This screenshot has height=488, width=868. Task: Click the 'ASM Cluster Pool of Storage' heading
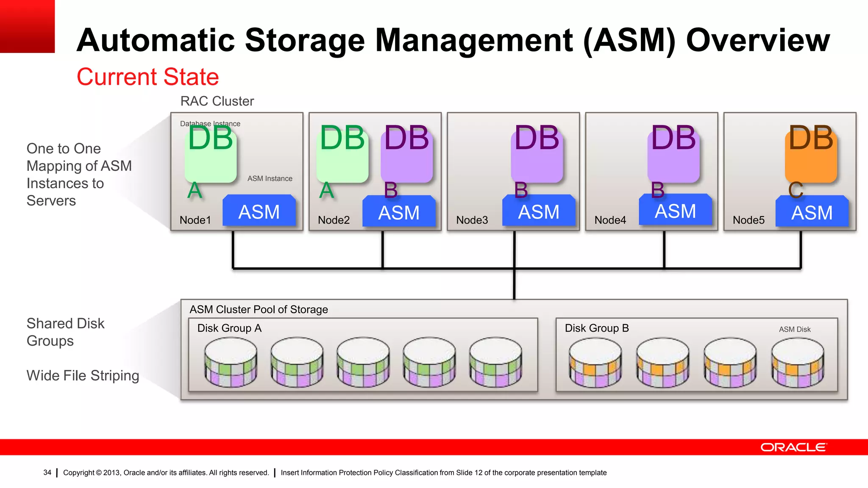(259, 310)
